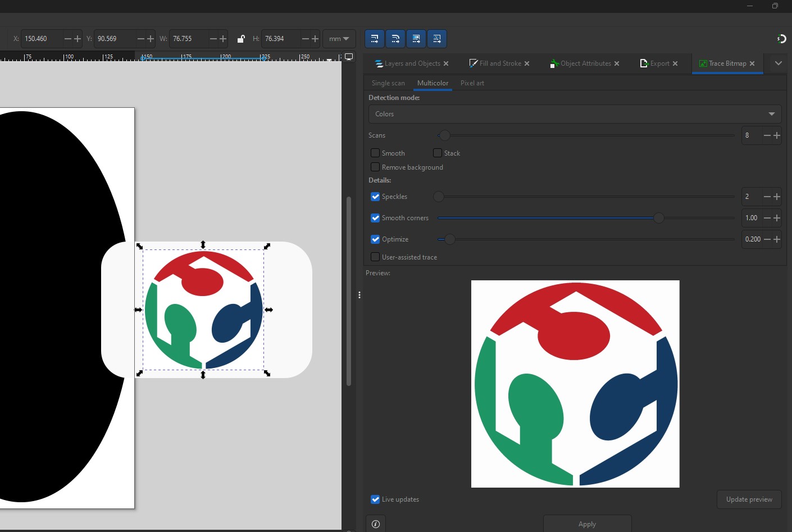Click top-right scale handle of the logo

coord(267,246)
